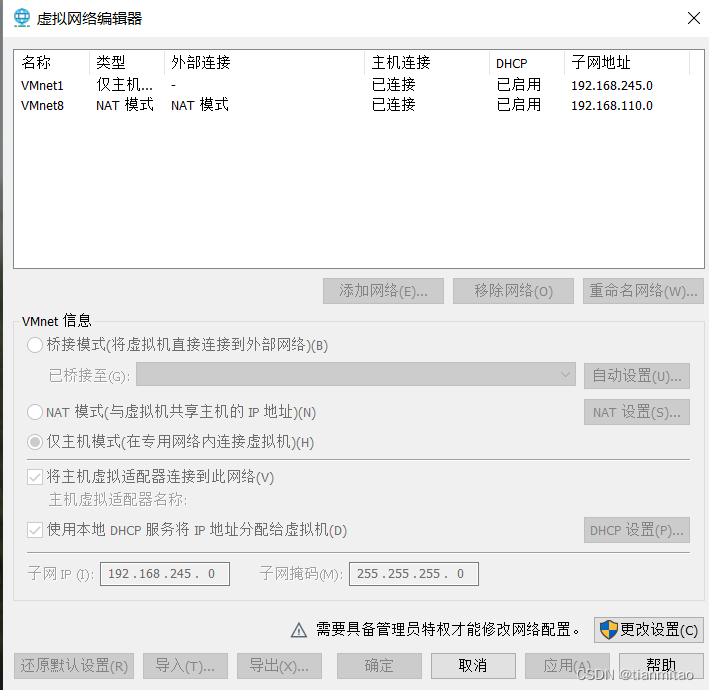Click the 添加网络 button

tap(383, 291)
